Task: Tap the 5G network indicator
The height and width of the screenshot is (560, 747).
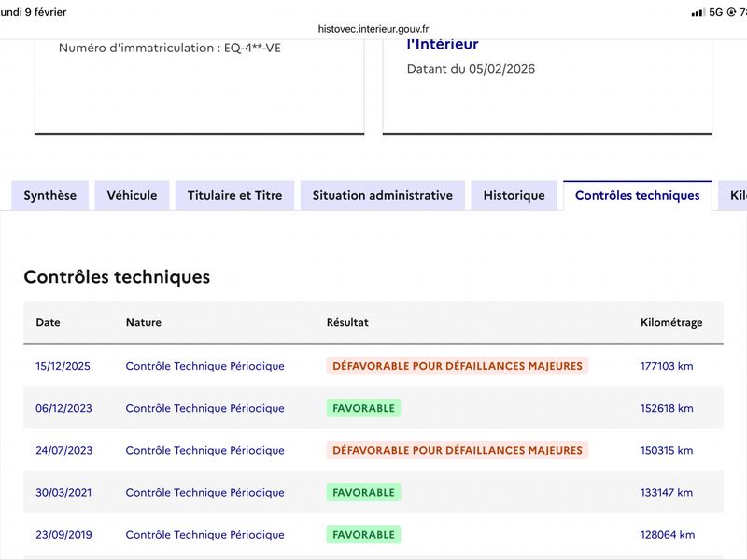Action: (x=715, y=12)
